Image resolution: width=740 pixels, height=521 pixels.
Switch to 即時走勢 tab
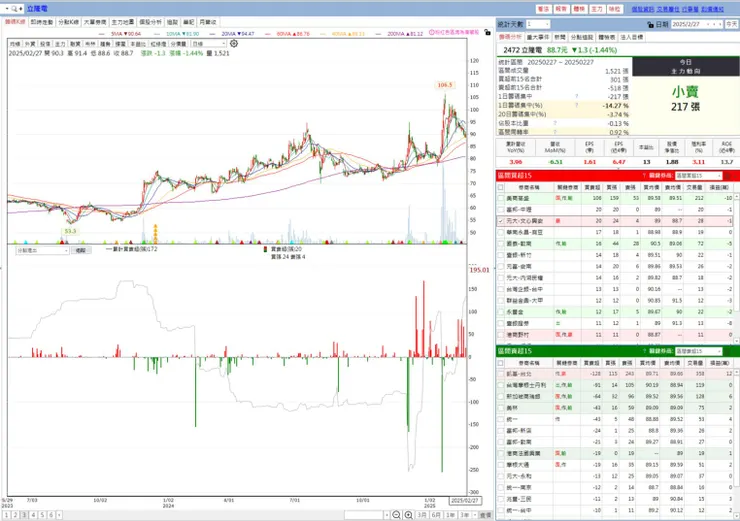tap(42, 22)
